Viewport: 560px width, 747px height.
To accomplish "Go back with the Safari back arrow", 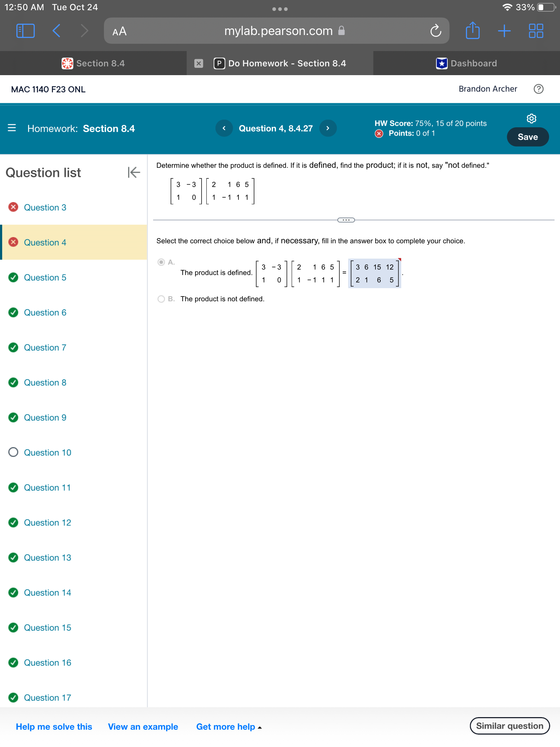I will 57,31.
